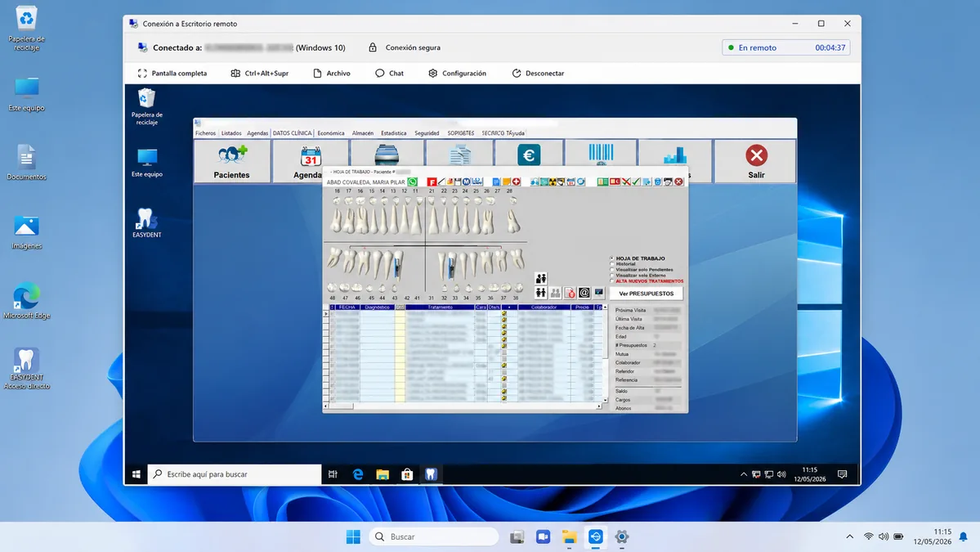Click the blue trash bin toolbar icon
The image size is (980, 552).
click(657, 182)
